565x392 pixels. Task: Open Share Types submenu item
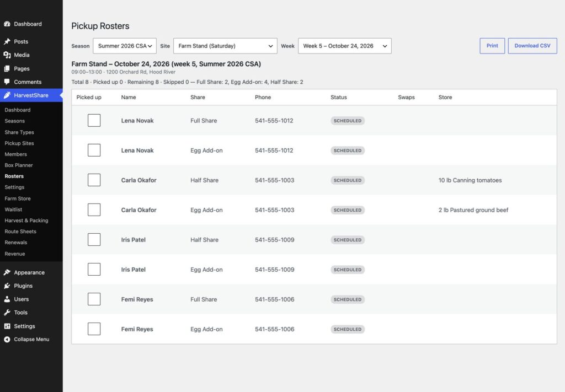19,132
